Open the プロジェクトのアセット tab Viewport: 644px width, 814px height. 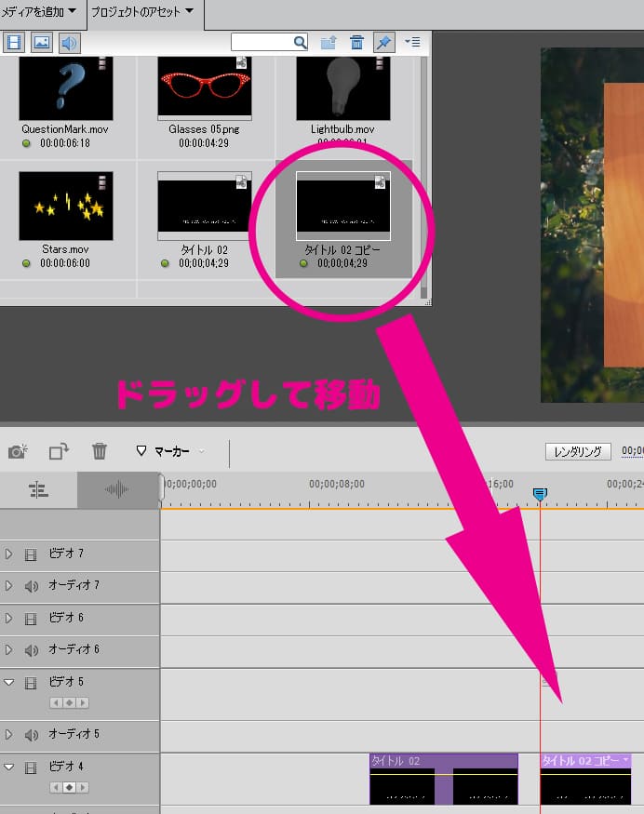pyautogui.click(x=142, y=11)
